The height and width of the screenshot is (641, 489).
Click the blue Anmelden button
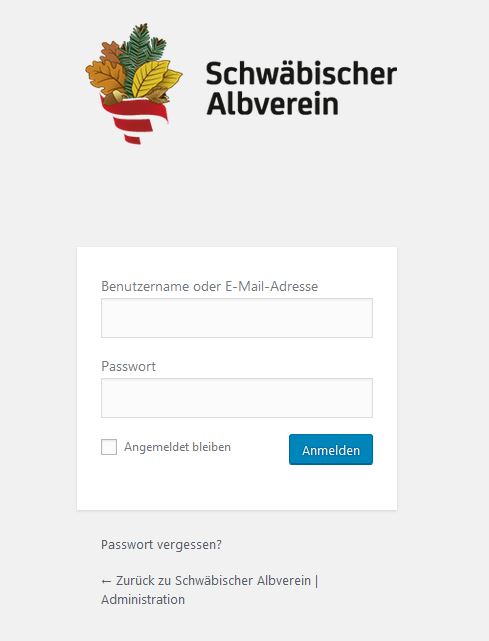331,450
